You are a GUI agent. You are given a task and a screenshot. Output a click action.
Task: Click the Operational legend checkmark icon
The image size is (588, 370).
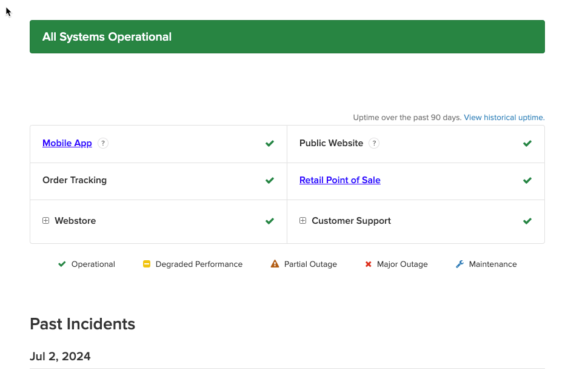tap(62, 264)
